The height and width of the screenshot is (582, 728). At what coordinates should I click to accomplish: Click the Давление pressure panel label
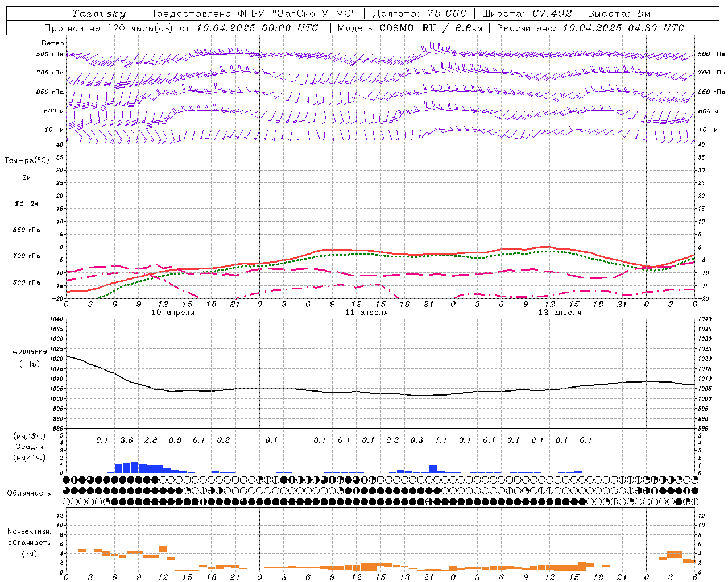point(30,351)
